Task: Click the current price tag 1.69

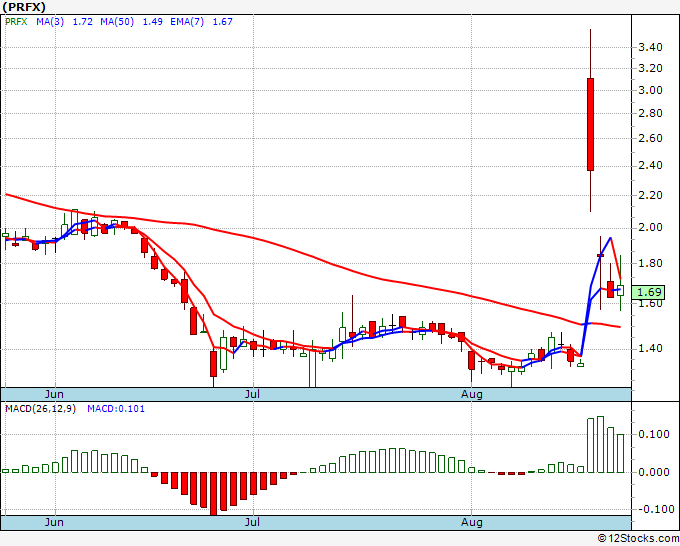Action: 648,292
